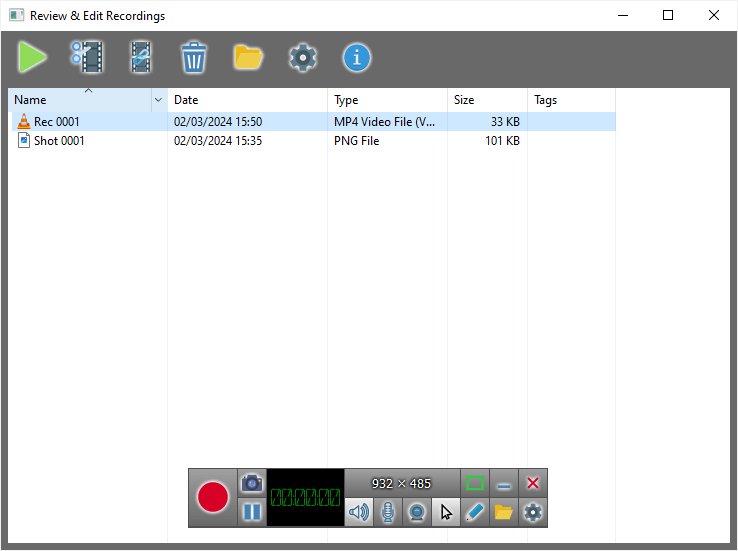Open the join videos link tool
The image size is (738, 551).
(x=141, y=57)
